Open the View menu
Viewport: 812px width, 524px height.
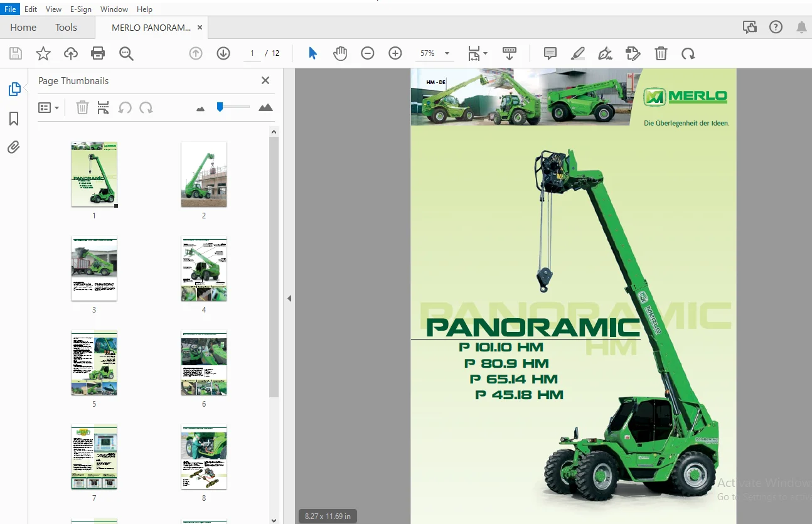pyautogui.click(x=54, y=9)
